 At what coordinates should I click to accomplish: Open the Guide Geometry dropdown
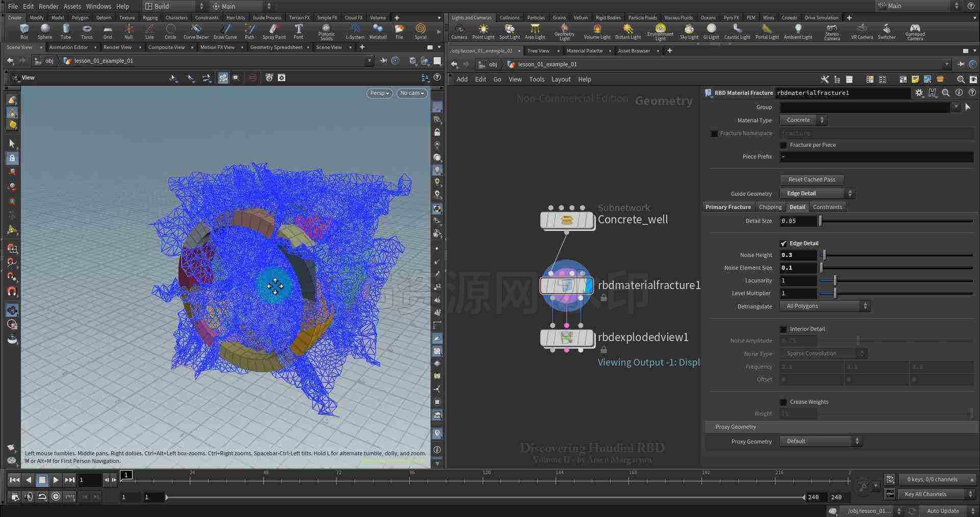tap(817, 194)
